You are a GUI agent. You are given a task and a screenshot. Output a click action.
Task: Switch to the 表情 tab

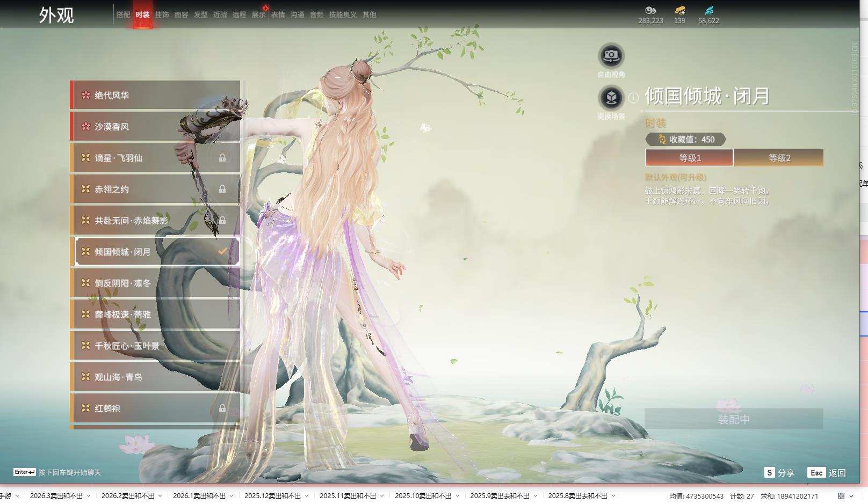coord(278,14)
